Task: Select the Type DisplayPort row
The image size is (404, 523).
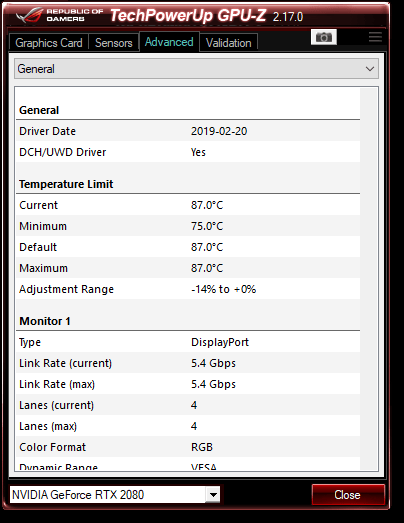Action: pos(188,342)
